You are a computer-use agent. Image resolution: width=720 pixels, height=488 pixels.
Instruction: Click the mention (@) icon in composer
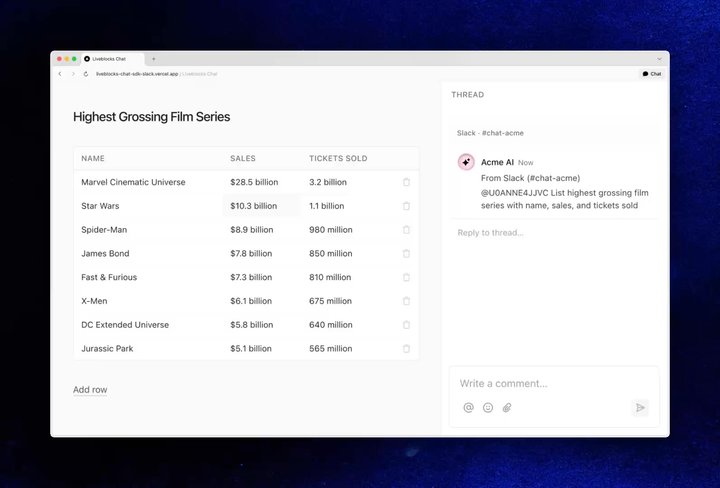coord(468,408)
